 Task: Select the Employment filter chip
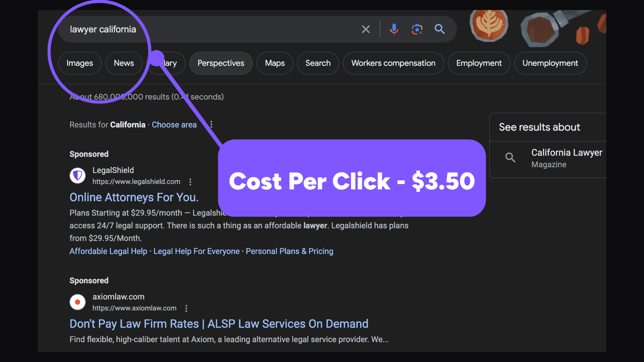479,63
